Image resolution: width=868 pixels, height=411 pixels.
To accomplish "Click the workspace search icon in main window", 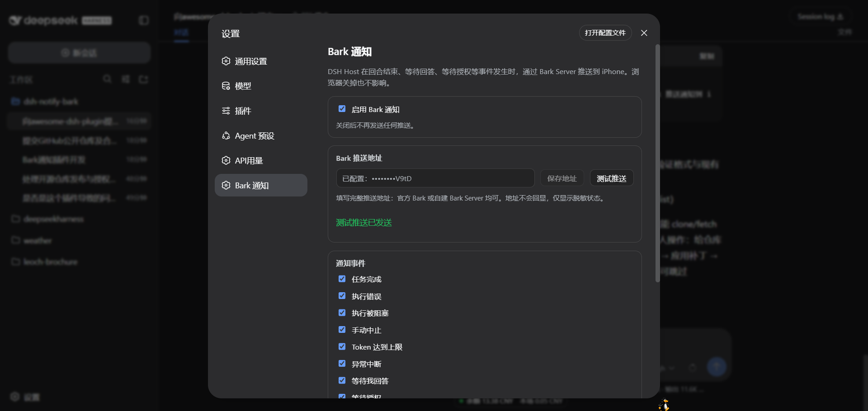I will [x=107, y=79].
